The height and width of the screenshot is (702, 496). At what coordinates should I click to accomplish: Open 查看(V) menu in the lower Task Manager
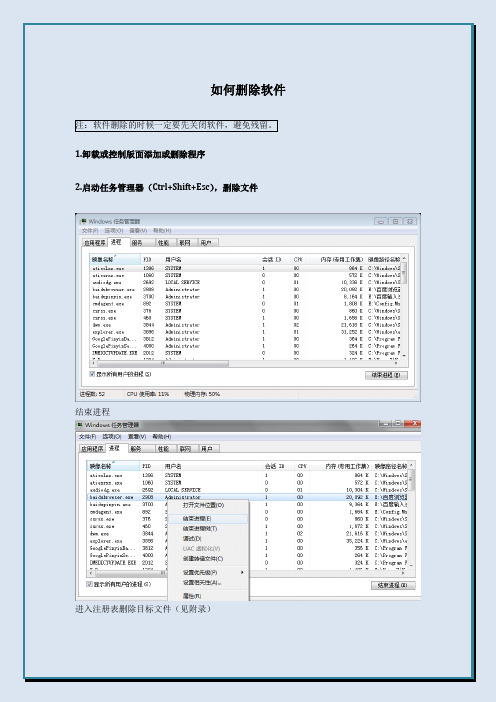click(137, 437)
